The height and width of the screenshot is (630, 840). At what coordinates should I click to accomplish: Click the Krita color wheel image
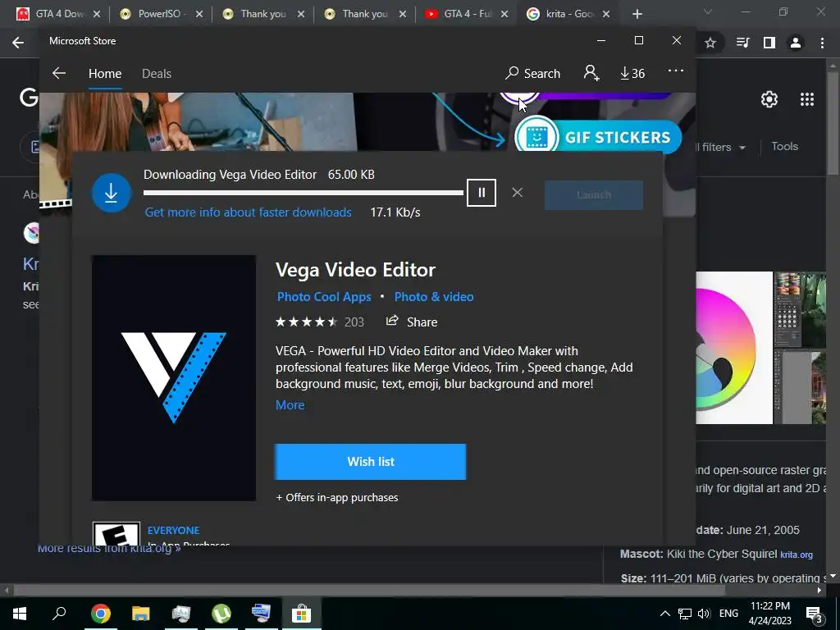[x=734, y=348]
